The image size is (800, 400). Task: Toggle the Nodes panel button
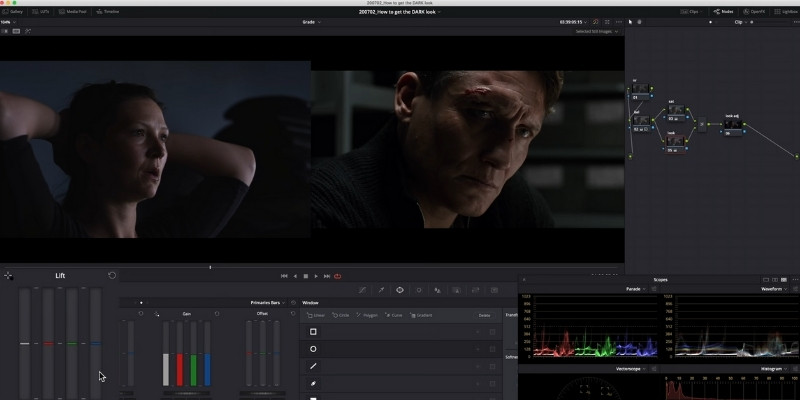[x=723, y=11]
